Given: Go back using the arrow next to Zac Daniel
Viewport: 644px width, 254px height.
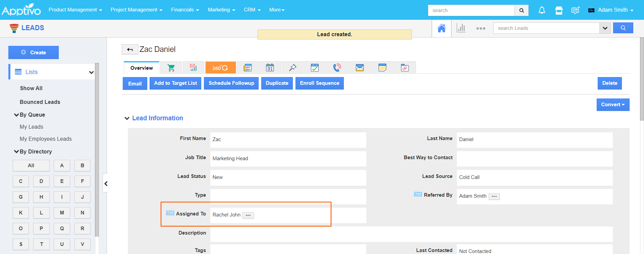Looking at the screenshot, I should coord(130,50).
